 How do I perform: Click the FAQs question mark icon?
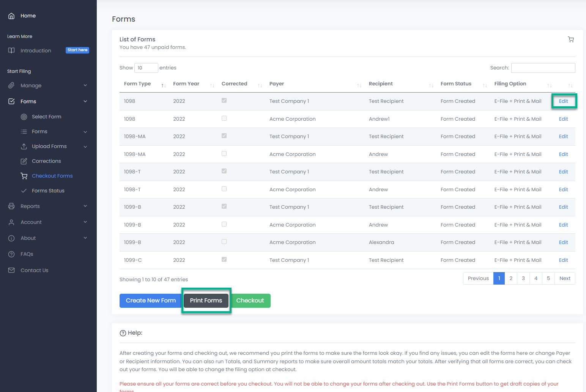click(11, 254)
